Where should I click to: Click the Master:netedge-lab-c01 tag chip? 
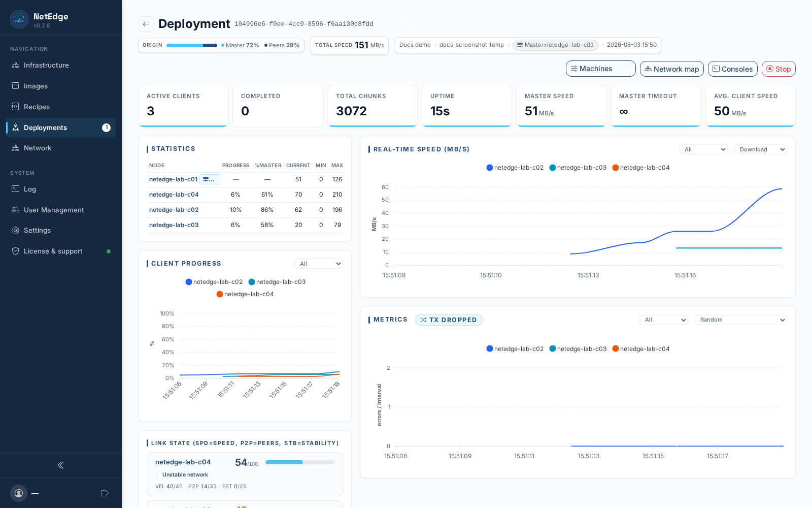tap(555, 45)
